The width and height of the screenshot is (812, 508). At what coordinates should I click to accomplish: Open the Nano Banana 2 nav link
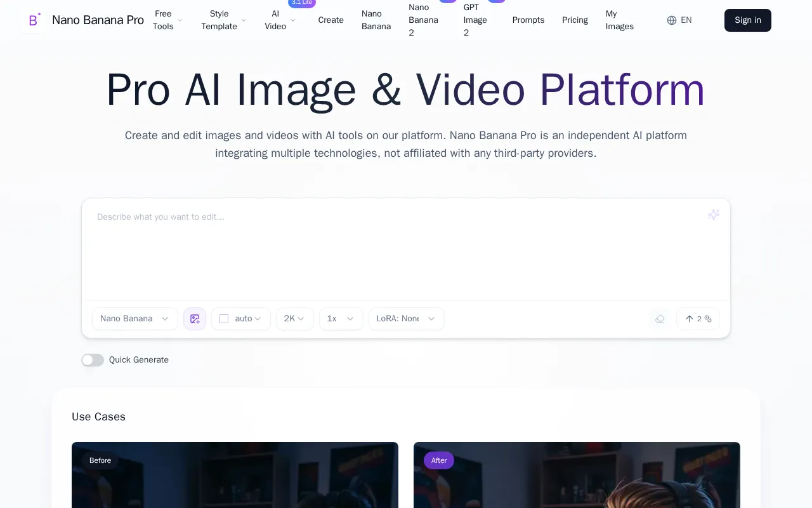pyautogui.click(x=424, y=20)
